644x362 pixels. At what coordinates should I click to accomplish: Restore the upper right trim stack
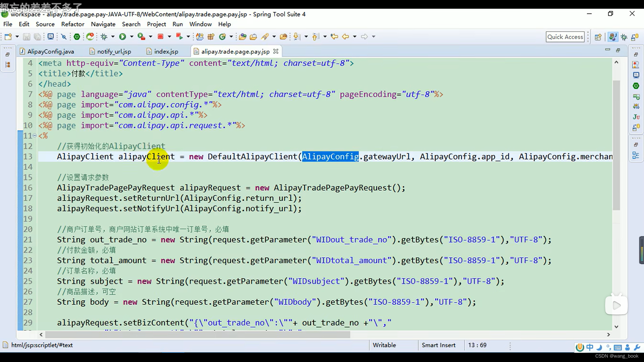pyautogui.click(x=636, y=54)
